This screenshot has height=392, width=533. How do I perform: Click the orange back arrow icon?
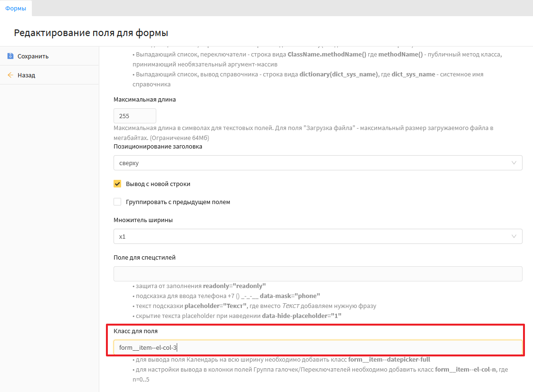10,75
